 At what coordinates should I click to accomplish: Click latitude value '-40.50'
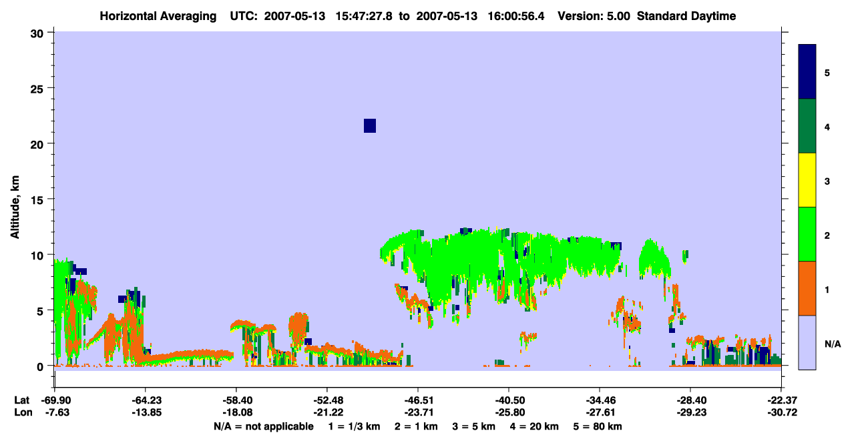509,400
